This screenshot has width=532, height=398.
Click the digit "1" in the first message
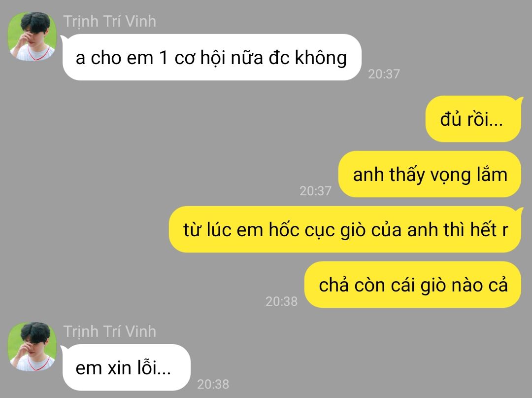coord(164,57)
